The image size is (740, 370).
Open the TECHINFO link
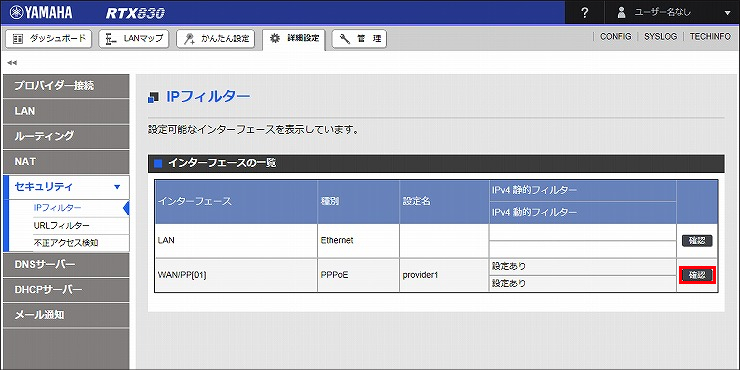click(710, 36)
